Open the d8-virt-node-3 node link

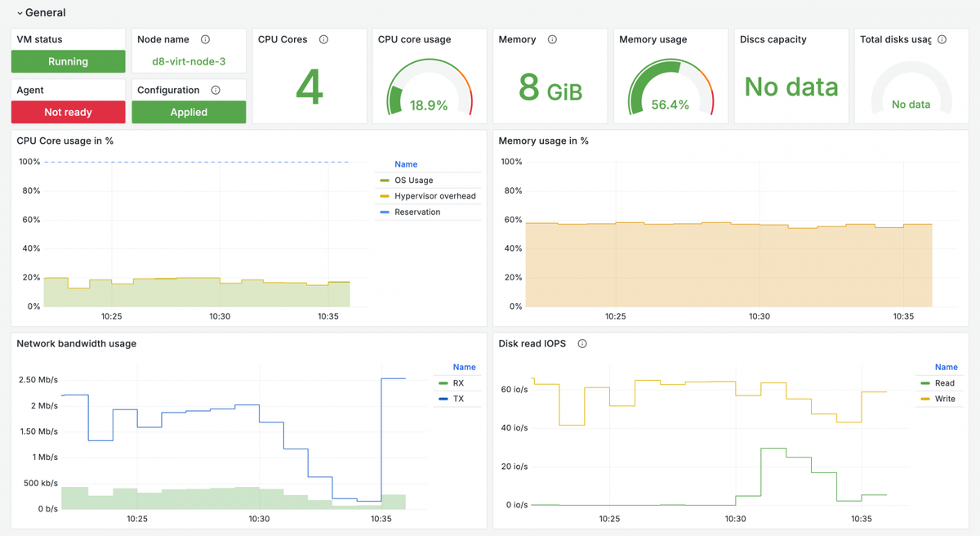coord(189,61)
